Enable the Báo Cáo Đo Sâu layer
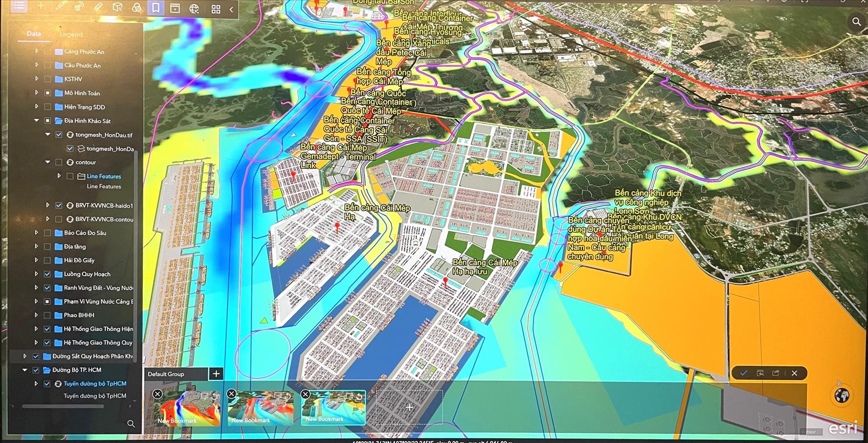The height and width of the screenshot is (443, 868). click(47, 233)
